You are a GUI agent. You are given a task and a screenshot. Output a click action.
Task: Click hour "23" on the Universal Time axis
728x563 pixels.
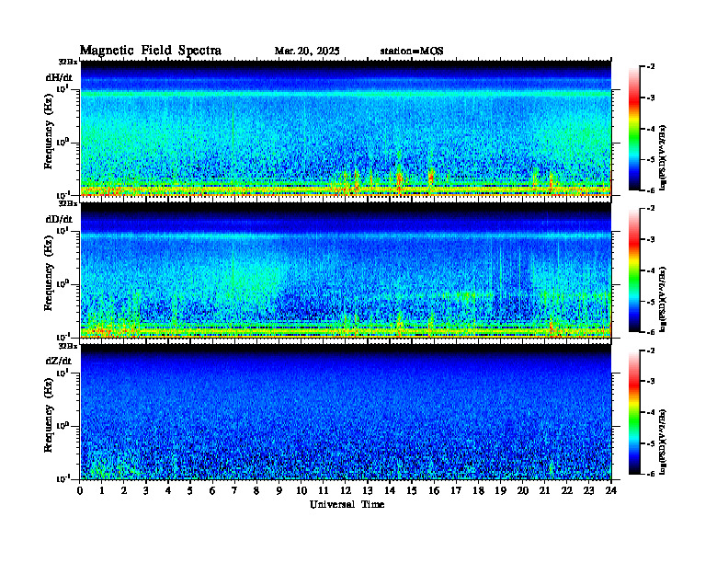click(588, 491)
